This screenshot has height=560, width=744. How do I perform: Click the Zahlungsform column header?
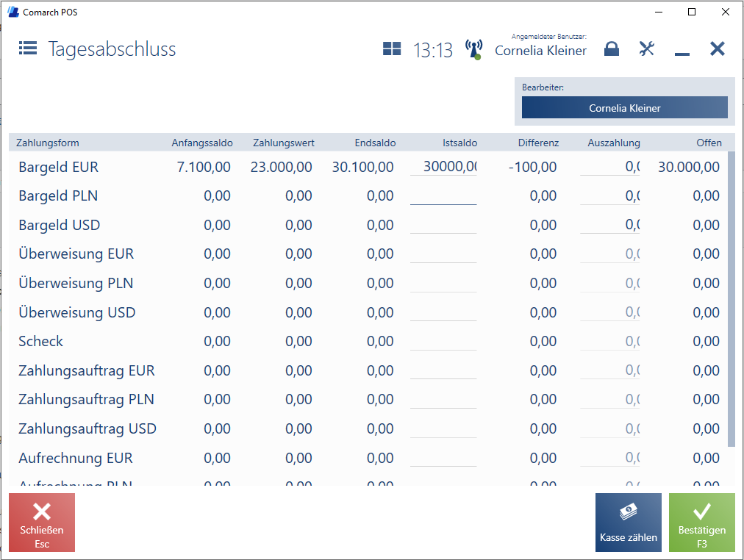(x=48, y=143)
